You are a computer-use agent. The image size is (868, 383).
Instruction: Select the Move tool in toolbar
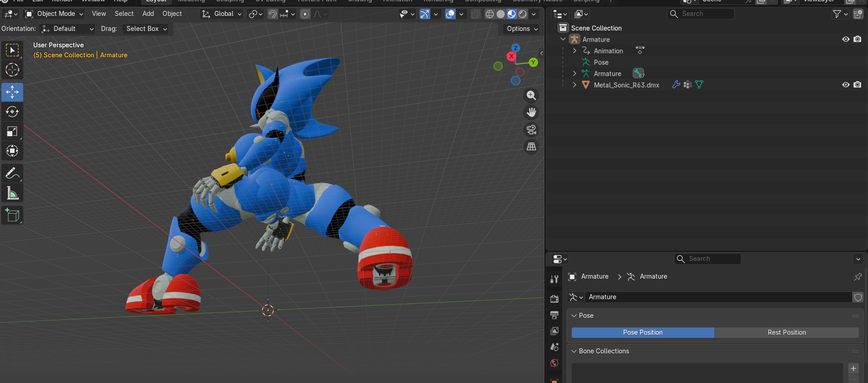[x=12, y=92]
